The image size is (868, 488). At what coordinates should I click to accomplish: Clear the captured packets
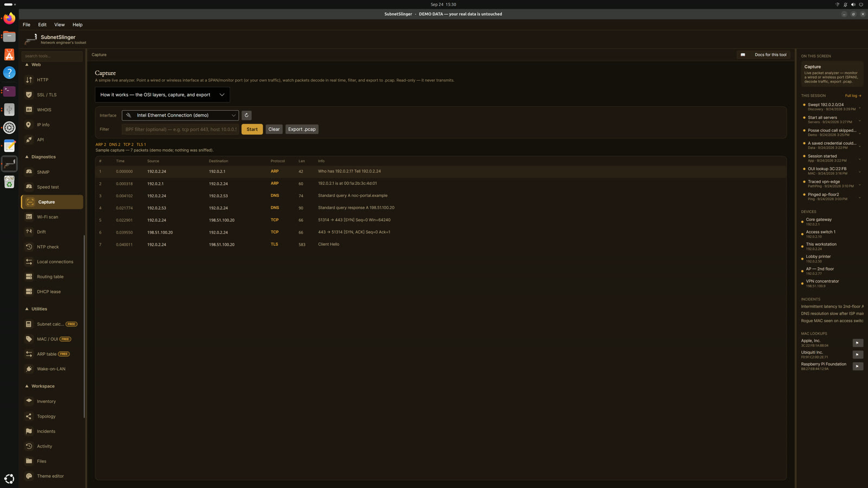(x=274, y=129)
